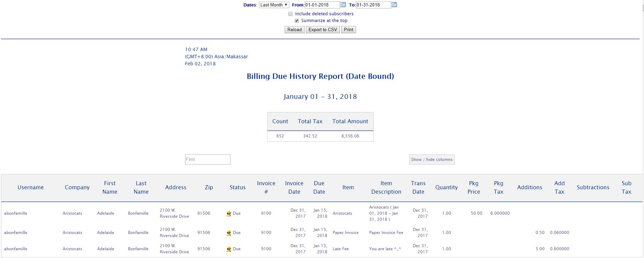Toggle Include deleted subscribers checkbox
Image resolution: width=644 pixels, height=258 pixels.
click(290, 14)
